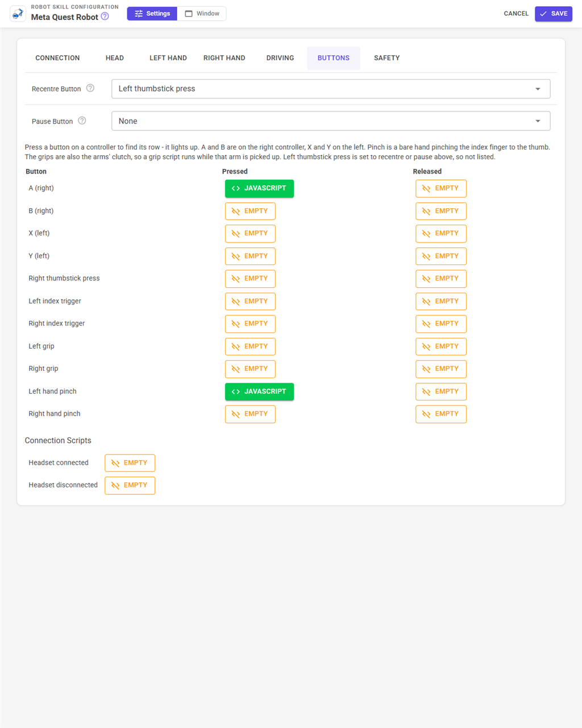Image resolution: width=582 pixels, height=728 pixels.
Task: Edit Right thumbstick press pressed script
Action: (x=250, y=279)
